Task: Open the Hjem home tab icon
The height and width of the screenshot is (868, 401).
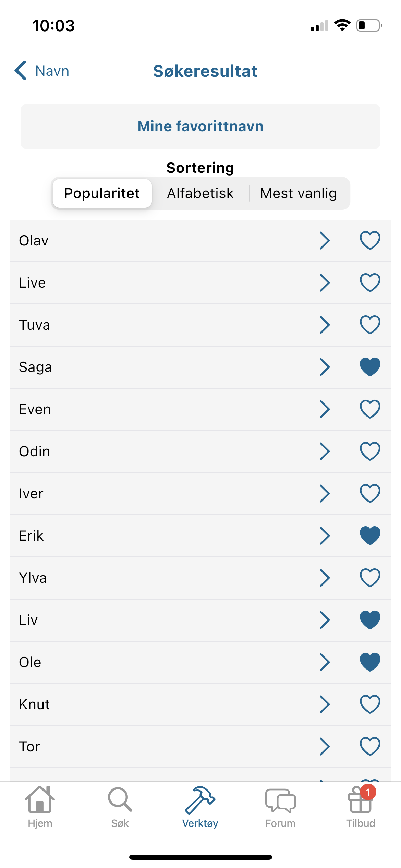Action: click(40, 800)
